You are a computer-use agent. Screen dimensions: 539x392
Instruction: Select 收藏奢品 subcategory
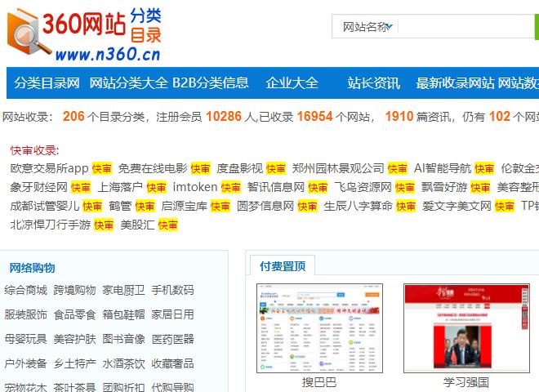[172, 363]
